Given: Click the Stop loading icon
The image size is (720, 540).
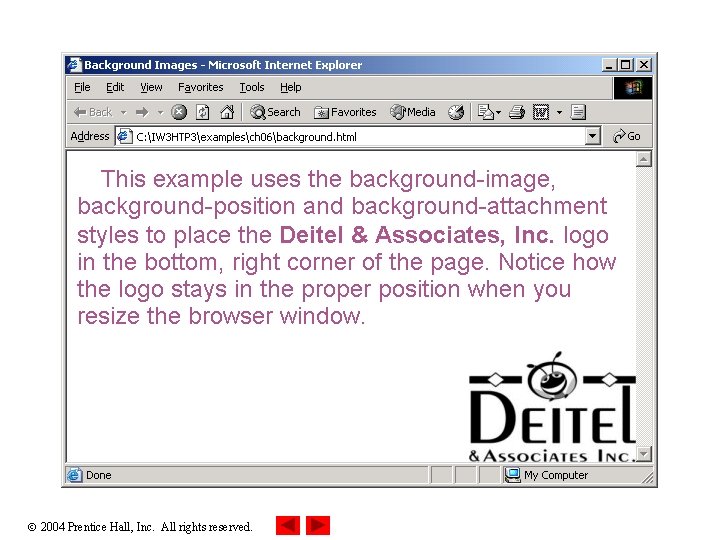Looking at the screenshot, I should (x=179, y=112).
